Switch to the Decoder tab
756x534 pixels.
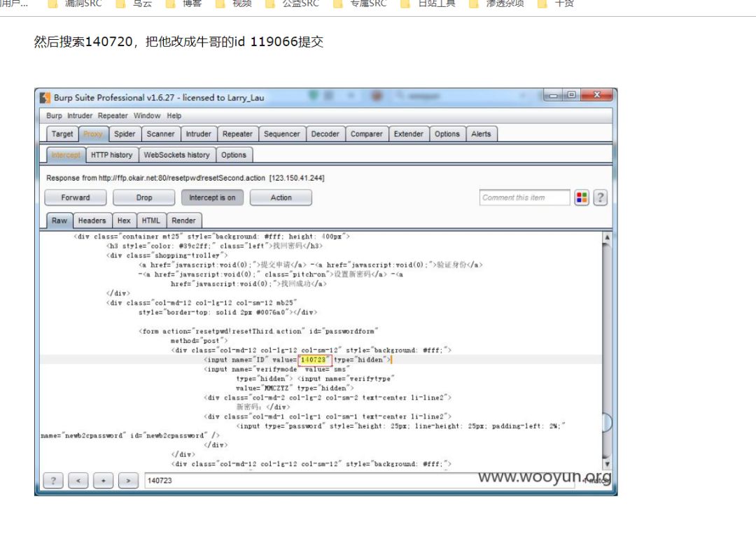pos(325,134)
